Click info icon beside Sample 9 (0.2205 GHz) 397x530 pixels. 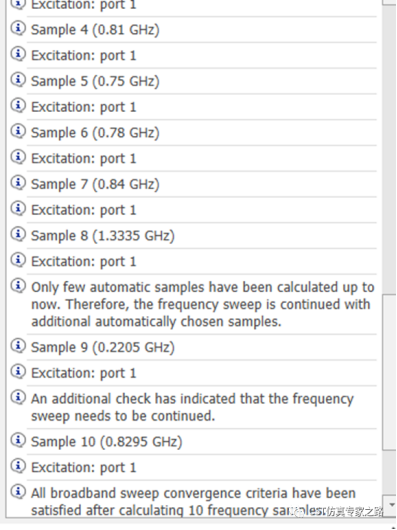(18, 346)
